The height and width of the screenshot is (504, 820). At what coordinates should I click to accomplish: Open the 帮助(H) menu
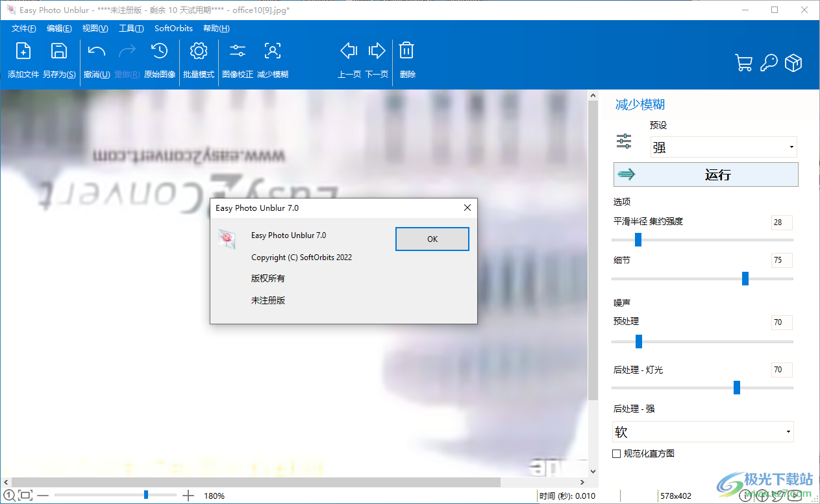[x=216, y=29]
